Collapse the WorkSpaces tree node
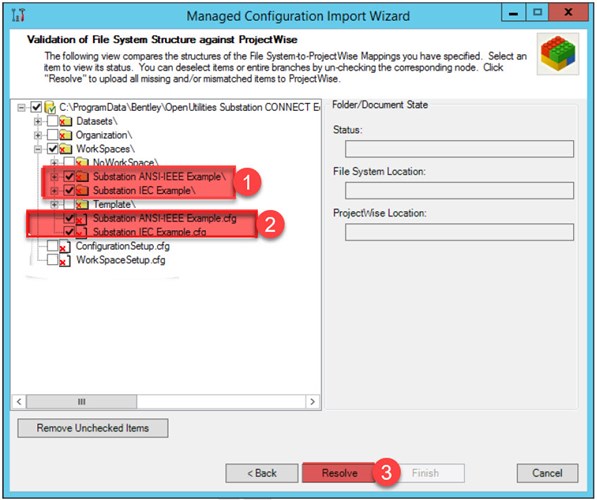Screen dimensions: 597x500 38,149
